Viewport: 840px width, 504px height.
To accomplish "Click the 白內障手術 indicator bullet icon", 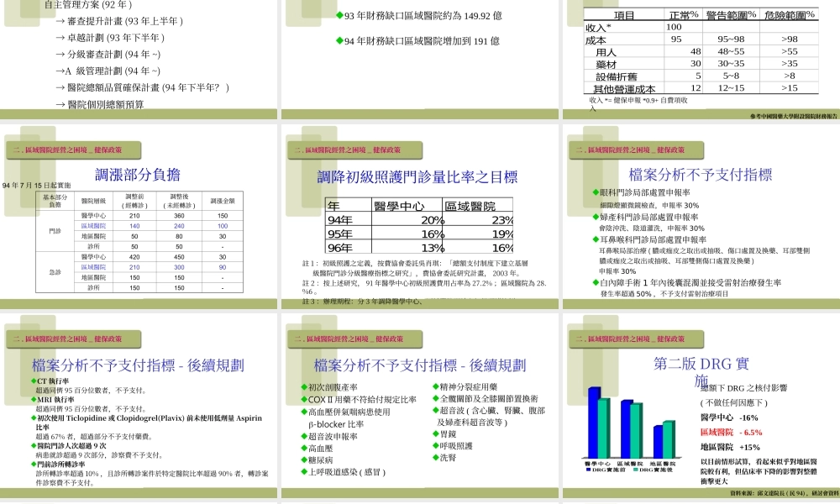I will [x=596, y=281].
